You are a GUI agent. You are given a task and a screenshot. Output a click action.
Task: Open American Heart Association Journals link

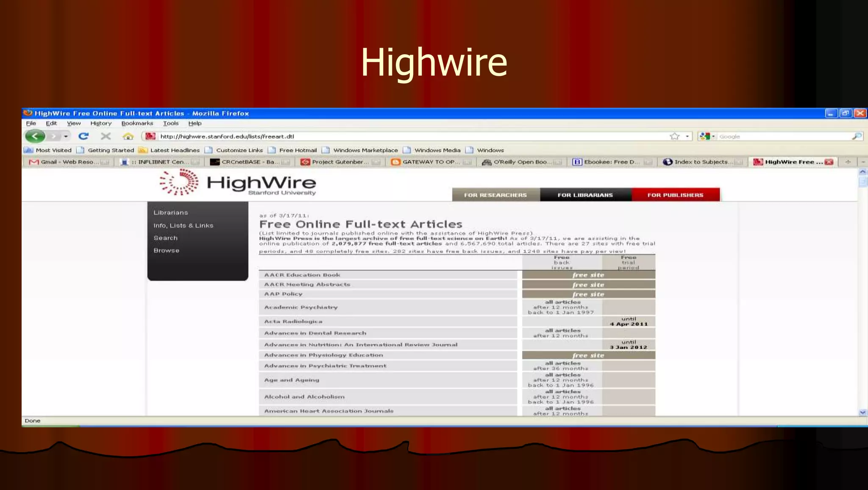[x=329, y=411]
